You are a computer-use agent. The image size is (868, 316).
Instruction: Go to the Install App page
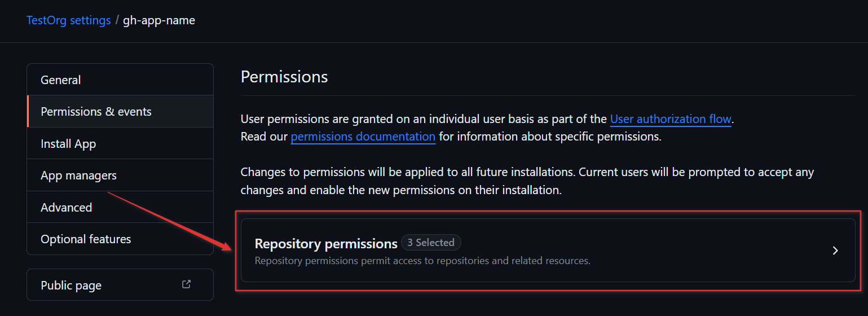point(120,143)
